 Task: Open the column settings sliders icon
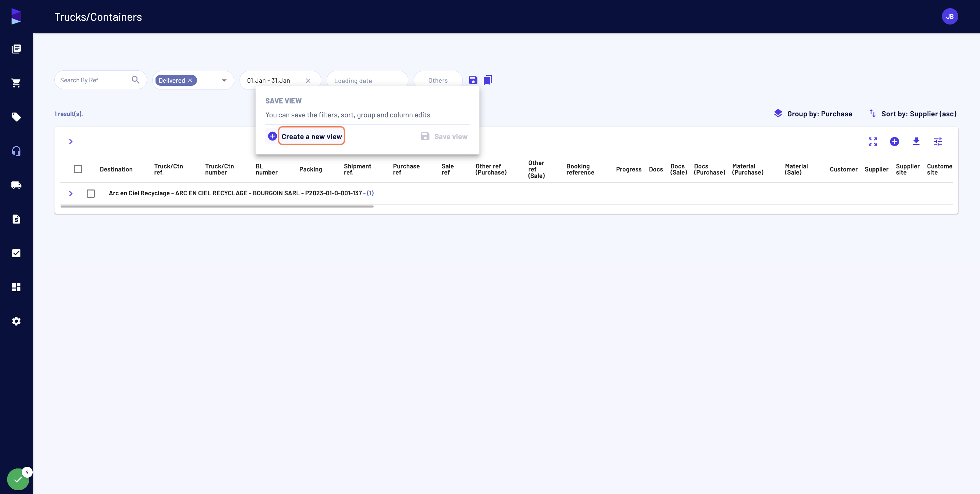click(x=938, y=142)
